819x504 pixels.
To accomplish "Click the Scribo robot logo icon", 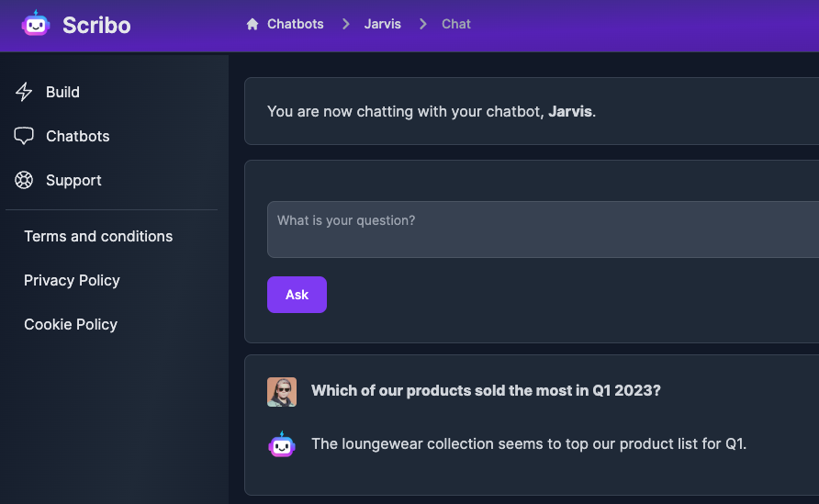I will [36, 24].
